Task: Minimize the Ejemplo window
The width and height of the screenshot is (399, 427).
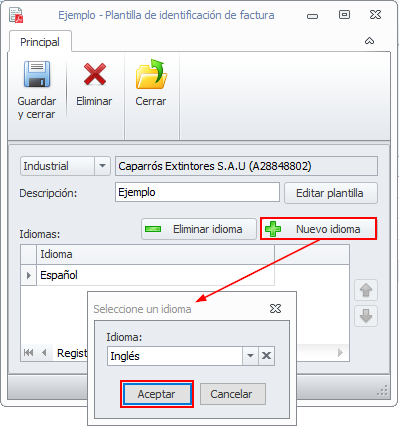Action: click(x=312, y=16)
